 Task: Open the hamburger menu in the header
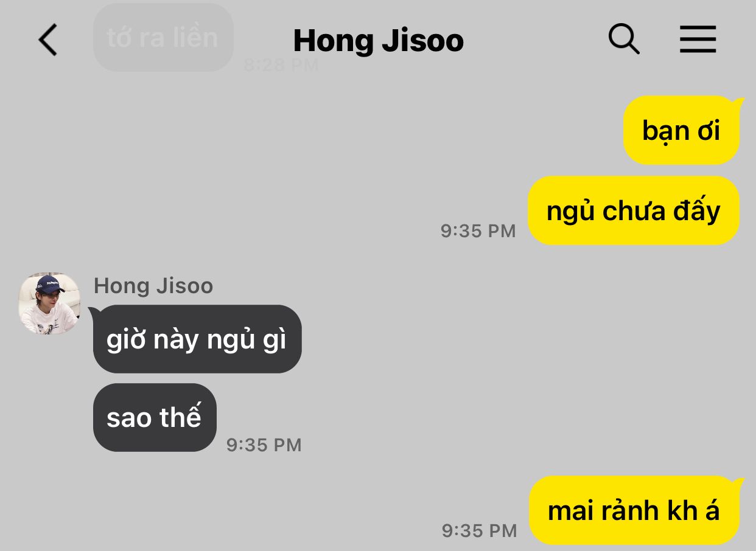click(x=698, y=40)
